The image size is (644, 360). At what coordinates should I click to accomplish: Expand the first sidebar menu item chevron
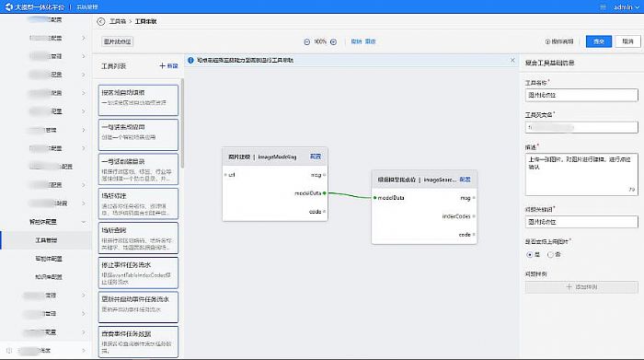pyautogui.click(x=84, y=38)
